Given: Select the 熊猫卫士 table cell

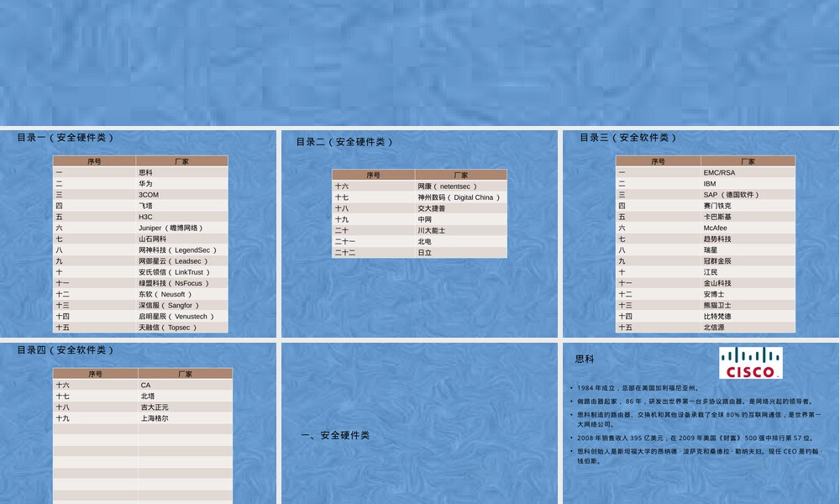Looking at the screenshot, I should click(x=748, y=305).
